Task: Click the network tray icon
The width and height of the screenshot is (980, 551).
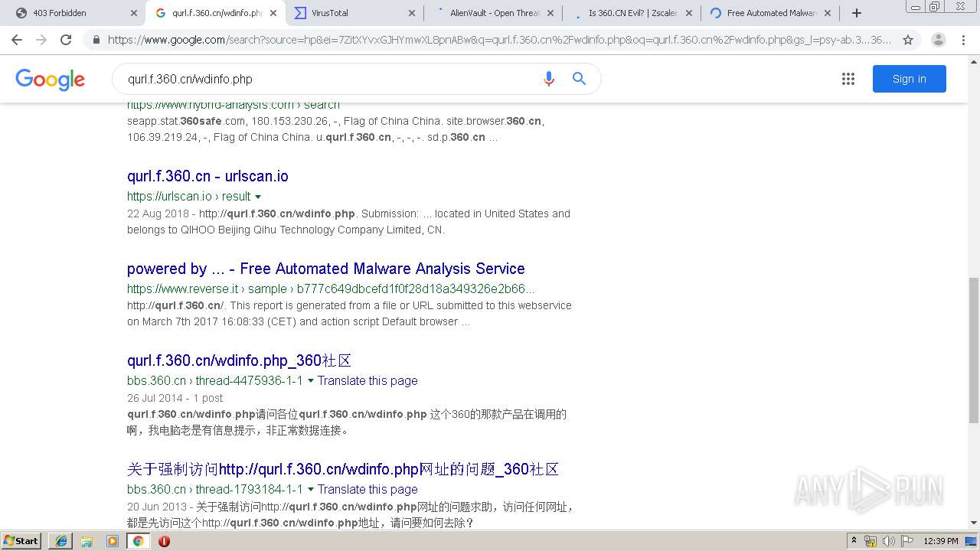Action: pyautogui.click(x=871, y=541)
